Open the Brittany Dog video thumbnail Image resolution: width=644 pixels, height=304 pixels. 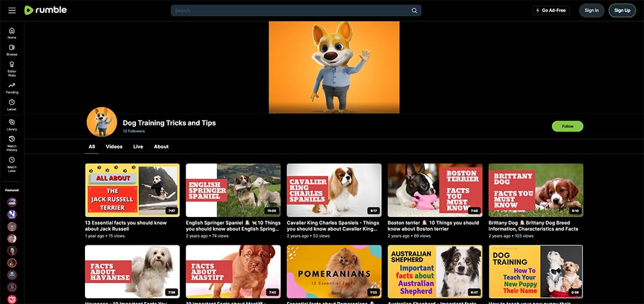(536, 190)
